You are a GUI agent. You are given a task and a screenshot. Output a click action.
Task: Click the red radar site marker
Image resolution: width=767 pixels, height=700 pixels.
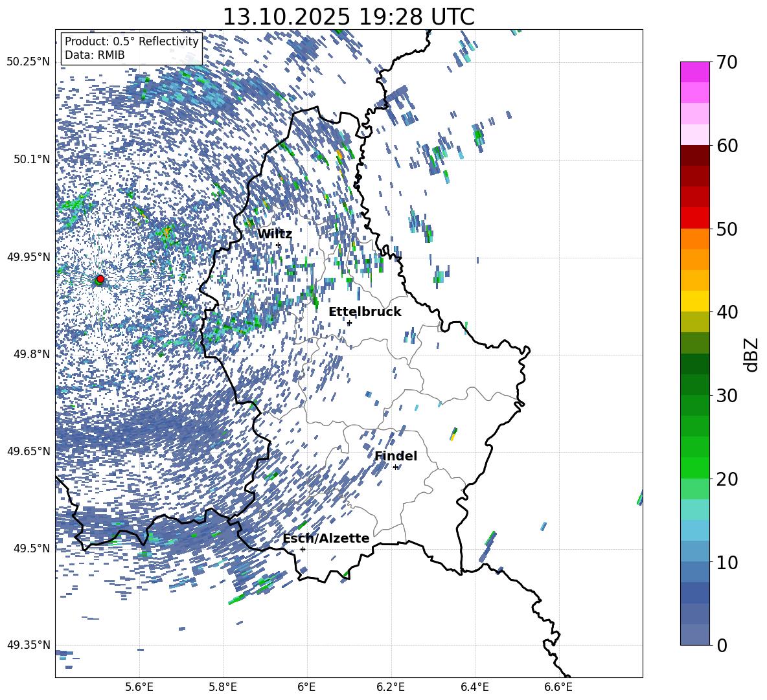(100, 279)
